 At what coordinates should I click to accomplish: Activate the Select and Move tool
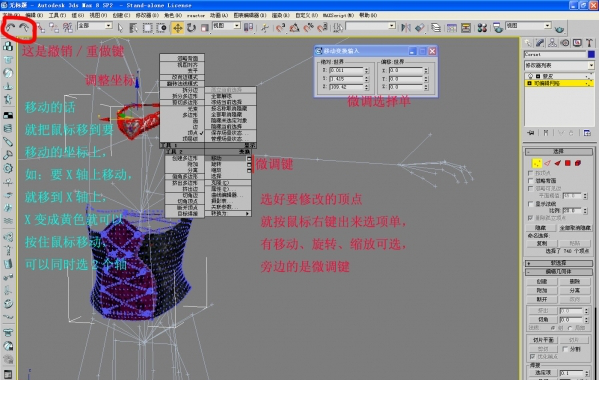coord(178,28)
